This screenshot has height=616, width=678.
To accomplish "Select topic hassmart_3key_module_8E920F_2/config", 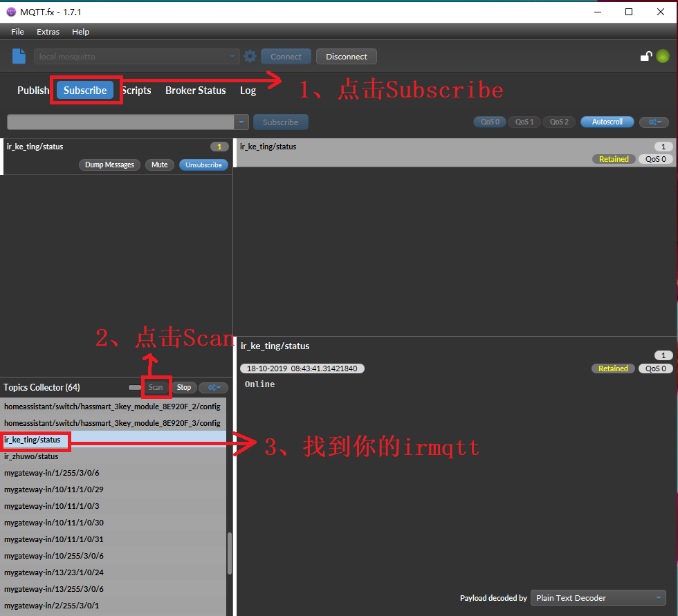I will pos(113,407).
